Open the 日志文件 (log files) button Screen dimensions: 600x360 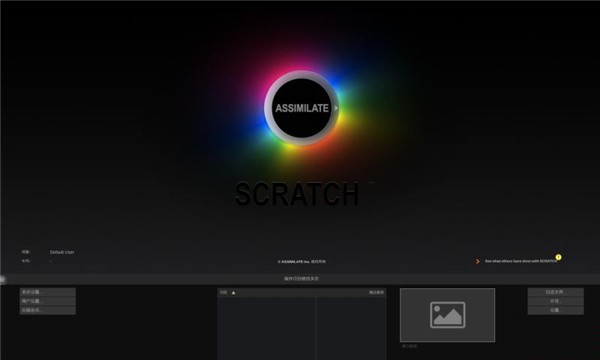(x=556, y=292)
